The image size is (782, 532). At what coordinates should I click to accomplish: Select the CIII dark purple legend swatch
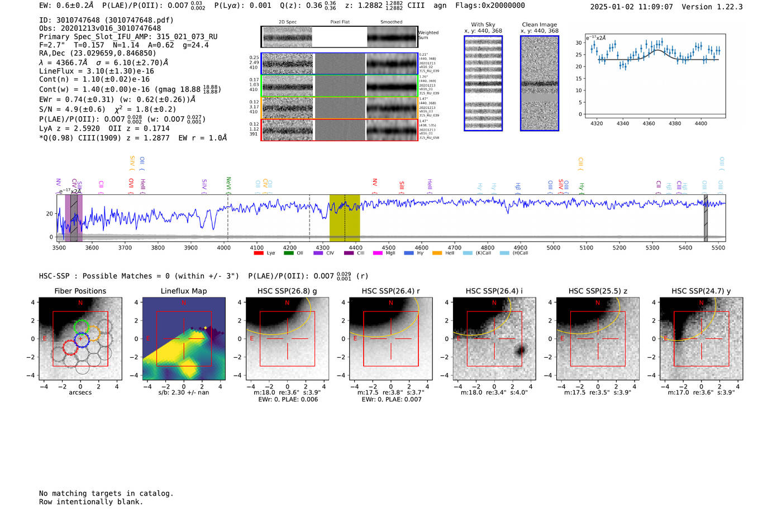pyautogui.click(x=349, y=253)
